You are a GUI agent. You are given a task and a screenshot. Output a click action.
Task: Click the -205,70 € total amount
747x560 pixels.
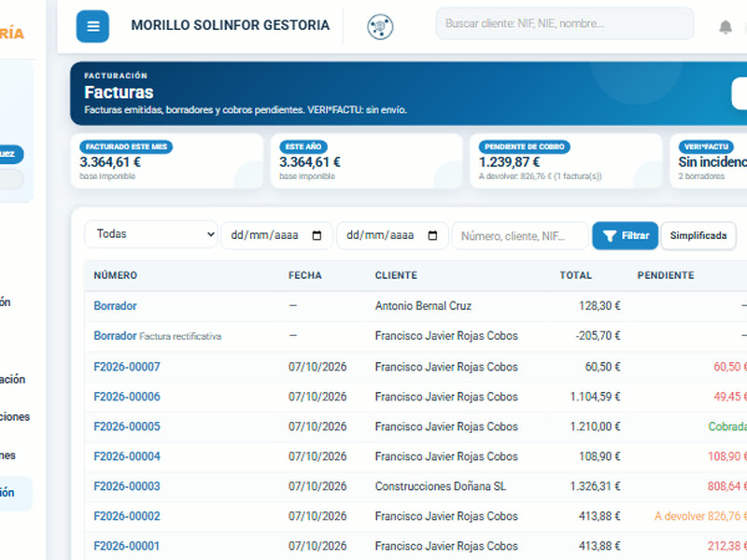pyautogui.click(x=598, y=336)
